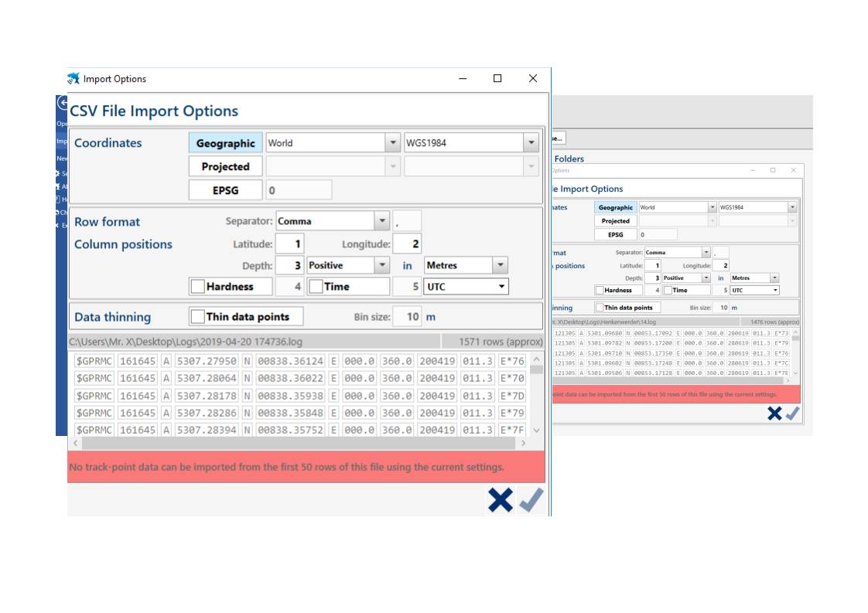Click the blue X cancel icon in main dialog

(x=500, y=500)
